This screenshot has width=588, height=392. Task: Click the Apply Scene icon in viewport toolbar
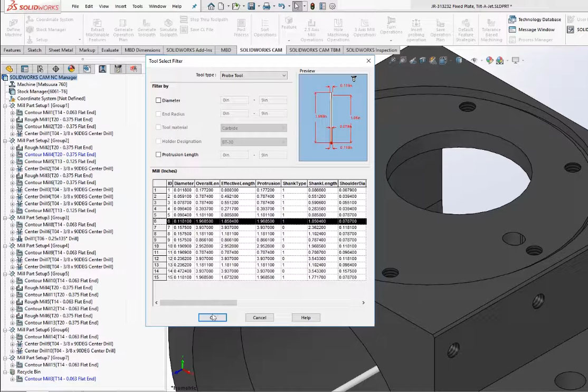point(500,60)
